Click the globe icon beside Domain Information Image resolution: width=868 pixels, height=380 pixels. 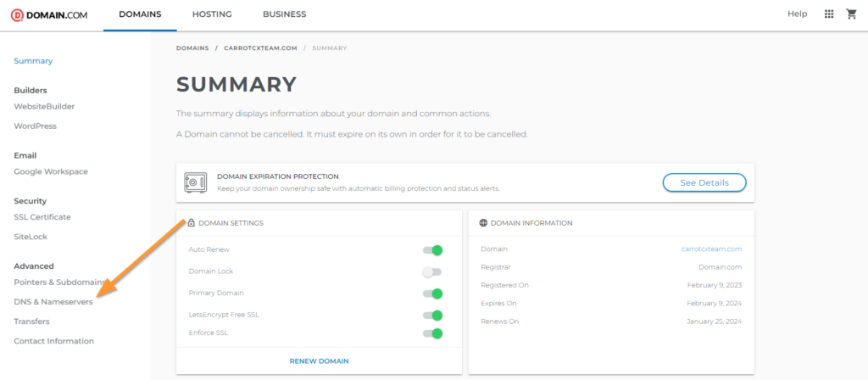(483, 223)
